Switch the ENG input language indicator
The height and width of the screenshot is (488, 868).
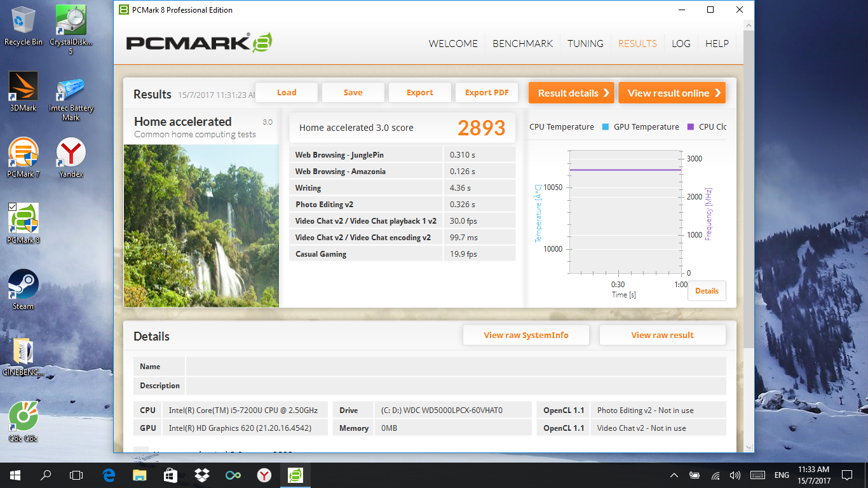(782, 475)
